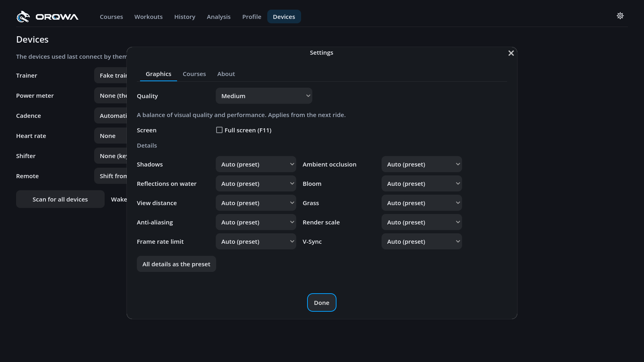Expand the Anti-aliasing dropdown
Screen dimensions: 644x362
[x=256, y=222]
